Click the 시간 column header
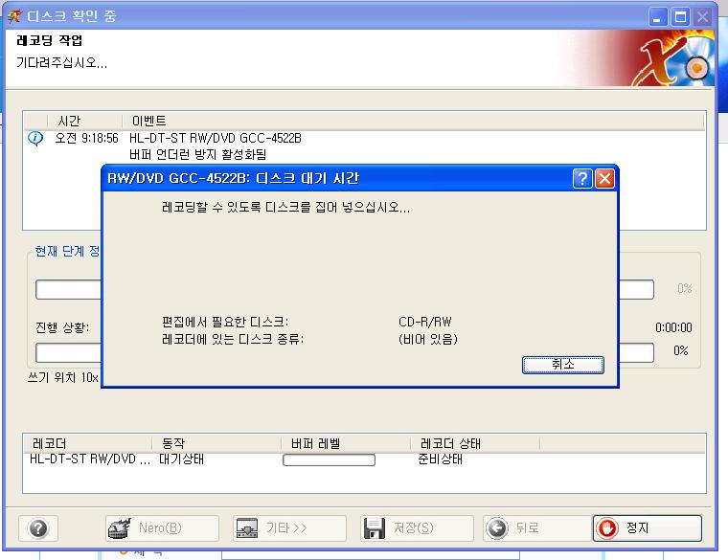This screenshot has width=728, height=560. point(84,121)
